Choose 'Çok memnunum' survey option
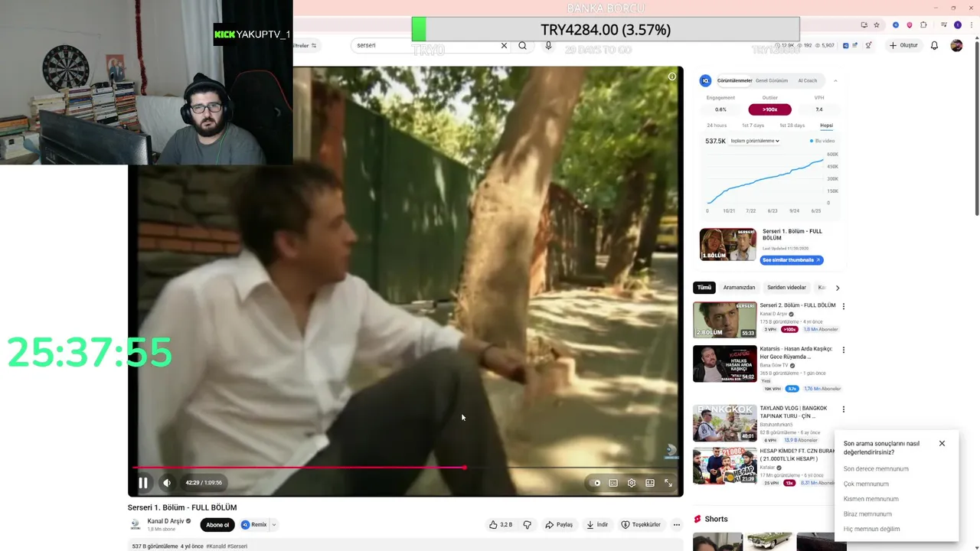 point(866,484)
